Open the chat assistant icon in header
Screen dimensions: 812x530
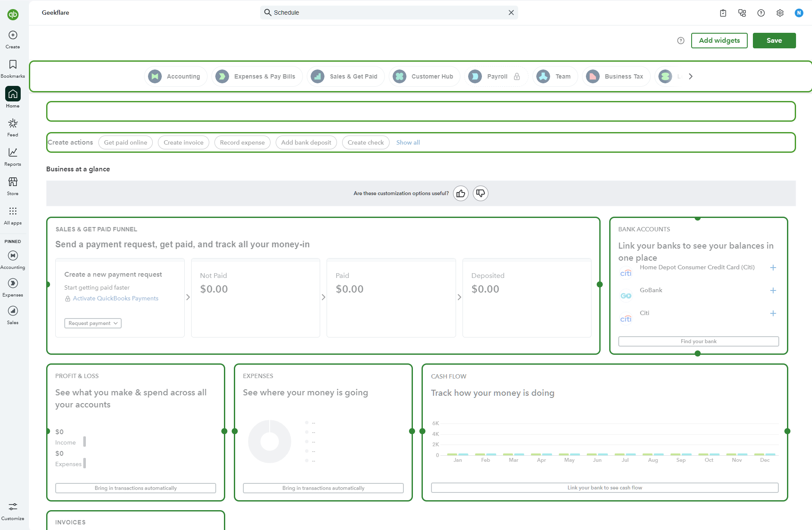(x=742, y=13)
